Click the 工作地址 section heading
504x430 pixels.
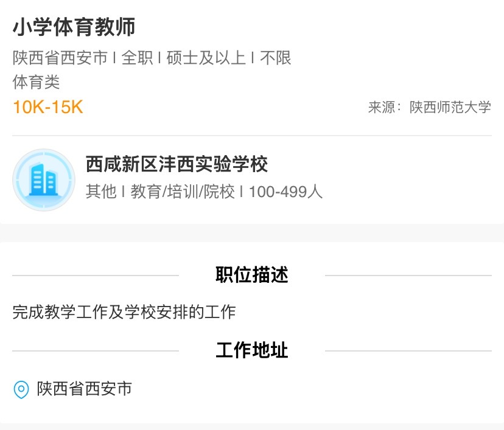pos(251,350)
